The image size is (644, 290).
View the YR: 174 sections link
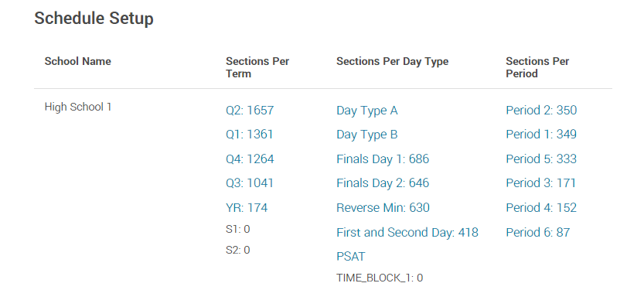tap(247, 208)
